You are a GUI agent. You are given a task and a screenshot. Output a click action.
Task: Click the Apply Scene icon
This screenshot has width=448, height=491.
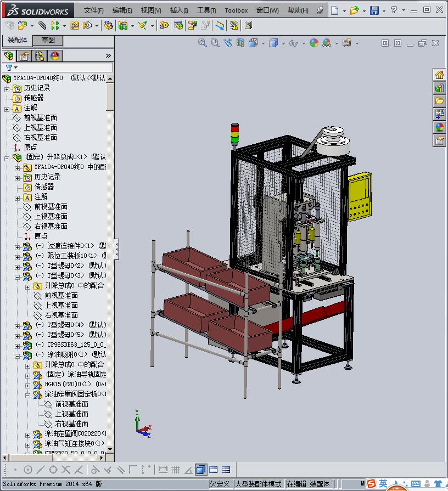pos(327,43)
